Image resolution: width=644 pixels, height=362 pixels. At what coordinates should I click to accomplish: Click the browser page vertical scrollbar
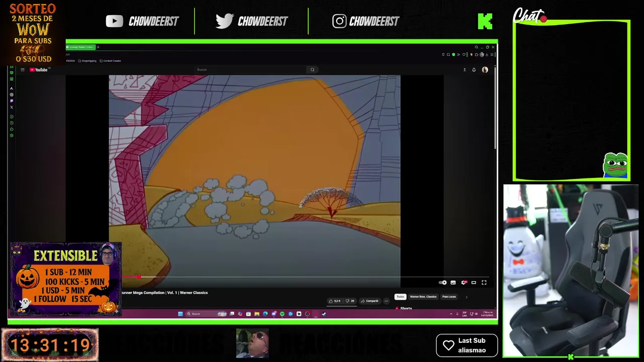(496, 108)
